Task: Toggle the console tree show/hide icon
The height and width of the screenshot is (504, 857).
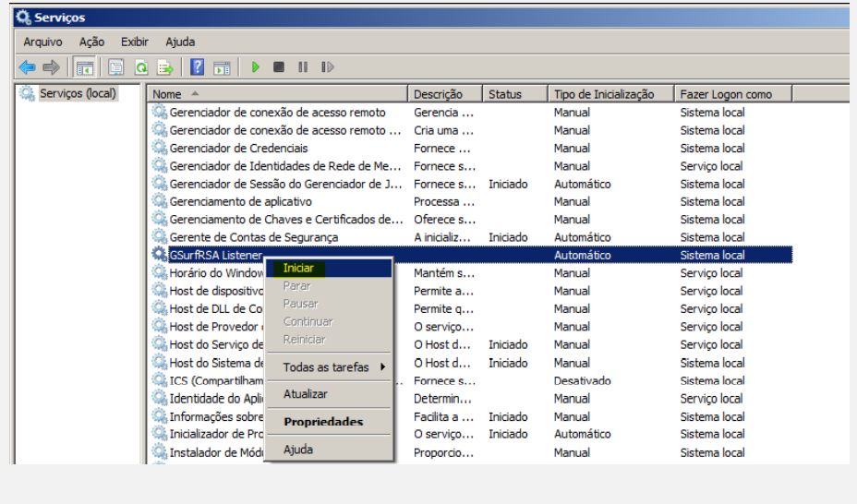Action: (x=85, y=67)
